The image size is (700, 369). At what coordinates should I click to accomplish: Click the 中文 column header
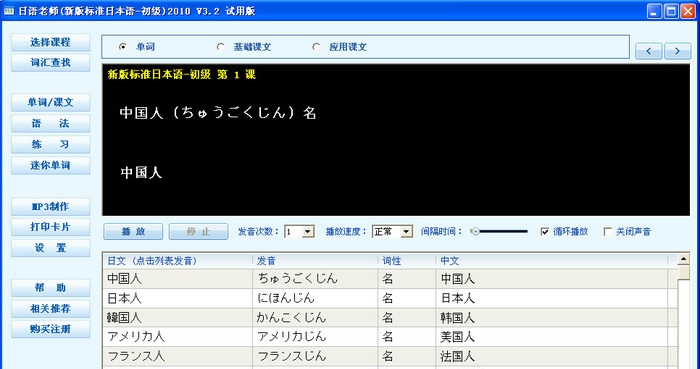552,261
